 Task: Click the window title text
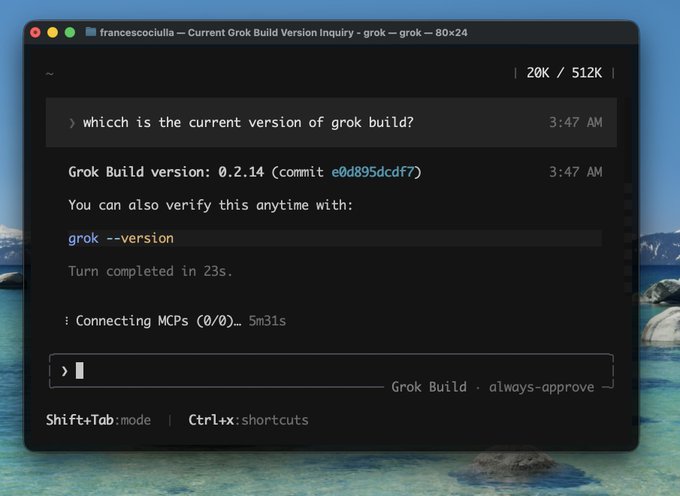tap(284, 33)
